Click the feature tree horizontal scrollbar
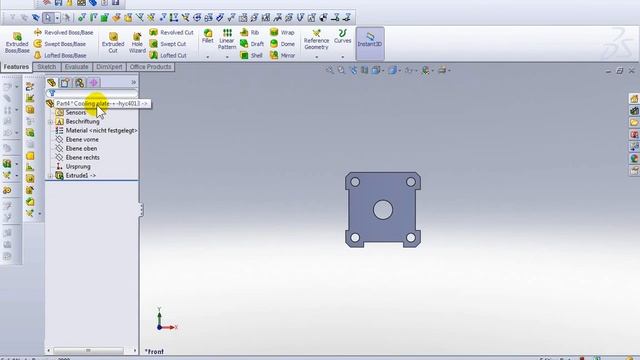640x360 pixels. (88, 351)
